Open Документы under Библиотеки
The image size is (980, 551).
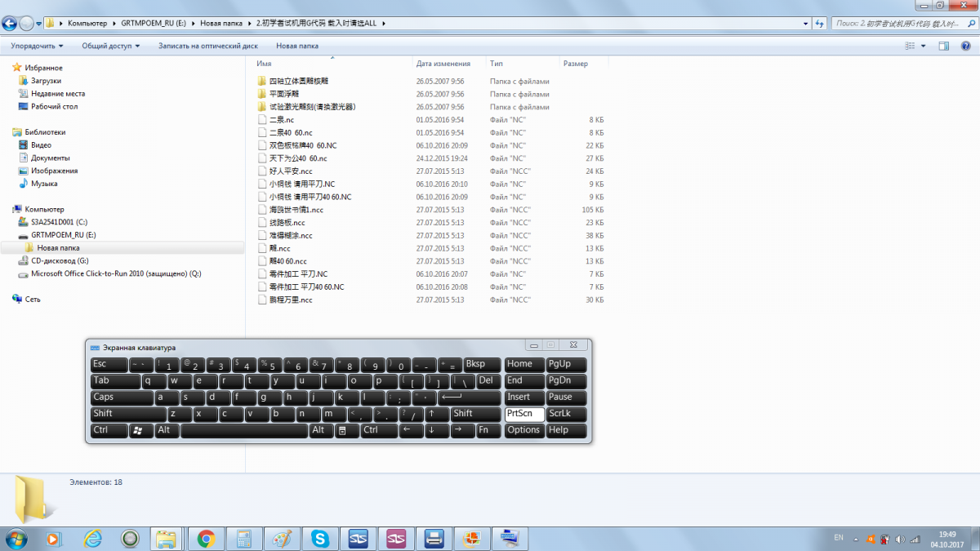tap(51, 158)
